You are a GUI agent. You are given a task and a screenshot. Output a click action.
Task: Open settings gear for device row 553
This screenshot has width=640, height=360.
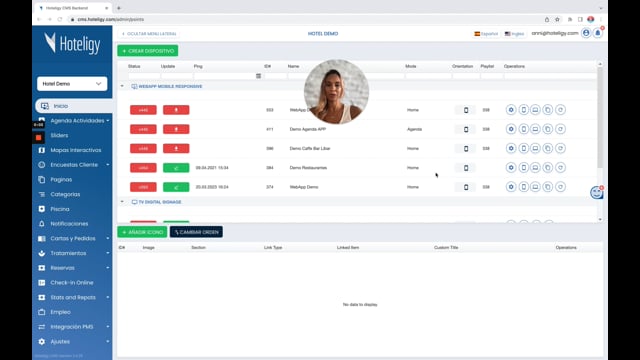[x=511, y=110]
